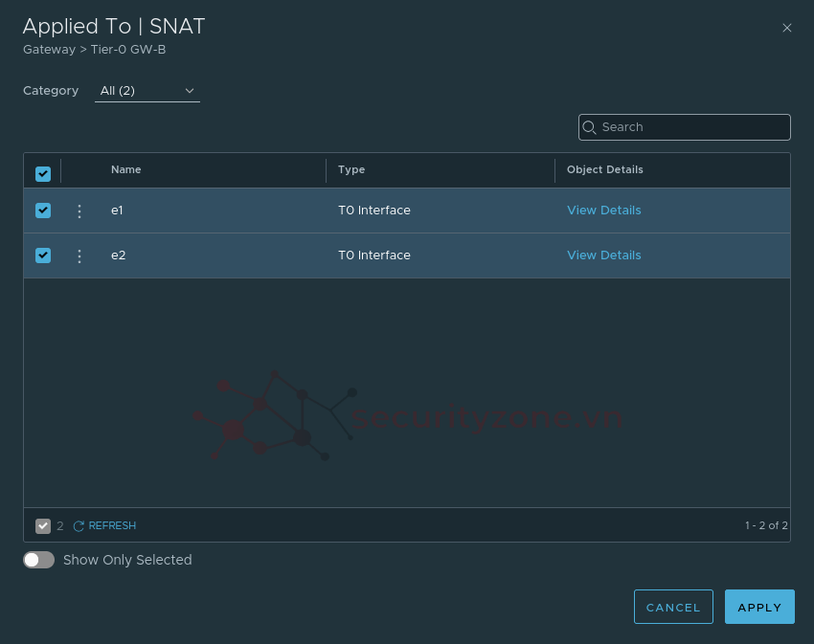Click the search magnifier icon
Image resolution: width=814 pixels, height=644 pixels.
click(590, 127)
